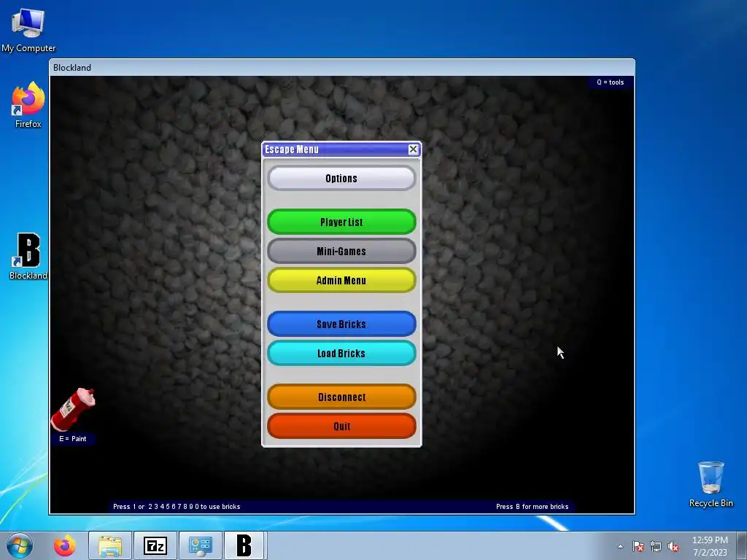Open the Admin Menu
747x560 pixels.
click(x=341, y=281)
